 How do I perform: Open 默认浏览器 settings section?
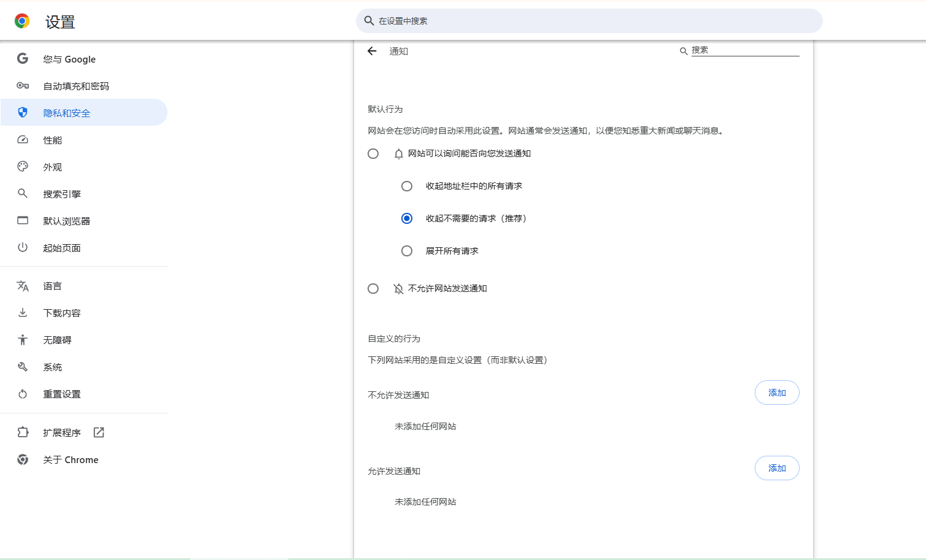(x=84, y=221)
